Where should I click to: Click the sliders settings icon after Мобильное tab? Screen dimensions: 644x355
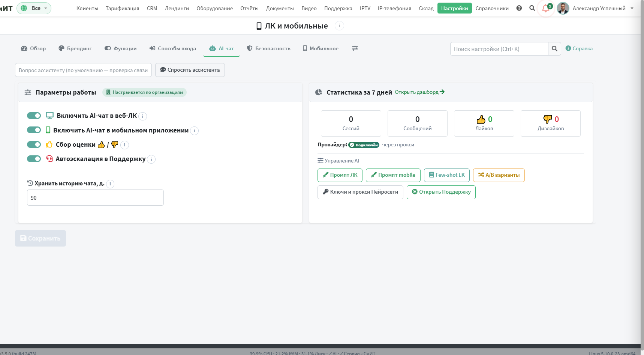[355, 48]
